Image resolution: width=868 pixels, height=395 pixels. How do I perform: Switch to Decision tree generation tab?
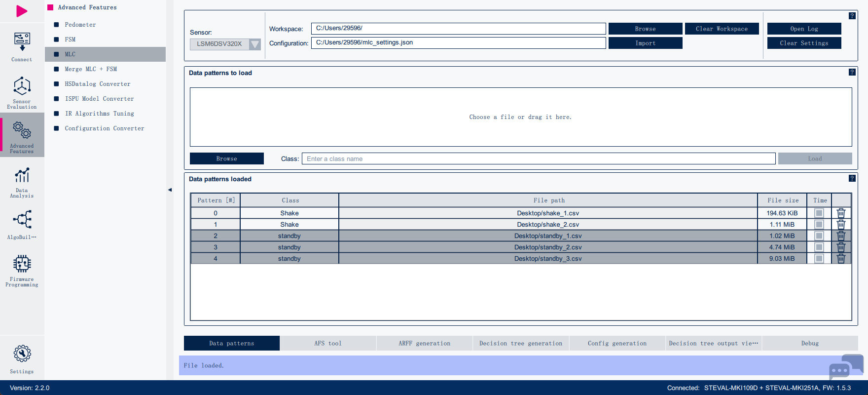coord(520,343)
